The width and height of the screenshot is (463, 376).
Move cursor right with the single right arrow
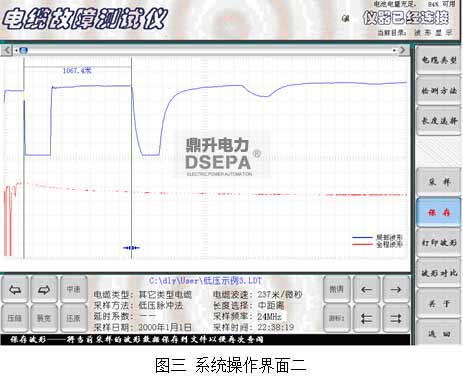[x=396, y=290]
